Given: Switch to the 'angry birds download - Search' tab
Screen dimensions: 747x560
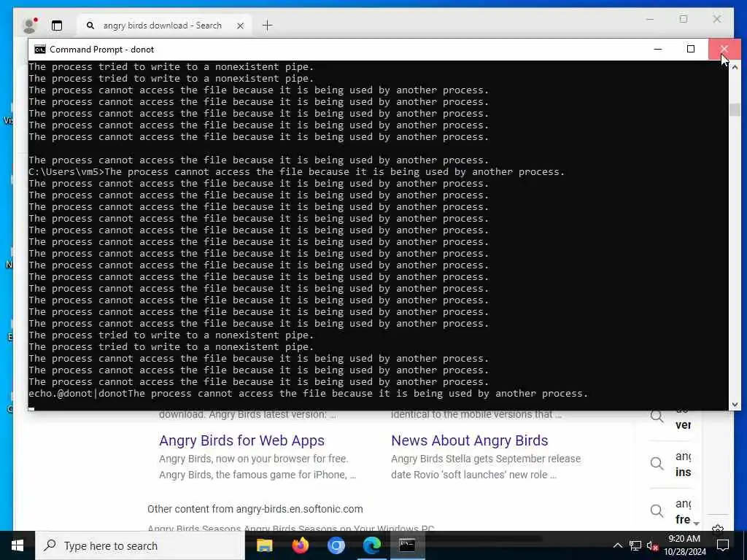Looking at the screenshot, I should coord(162,26).
